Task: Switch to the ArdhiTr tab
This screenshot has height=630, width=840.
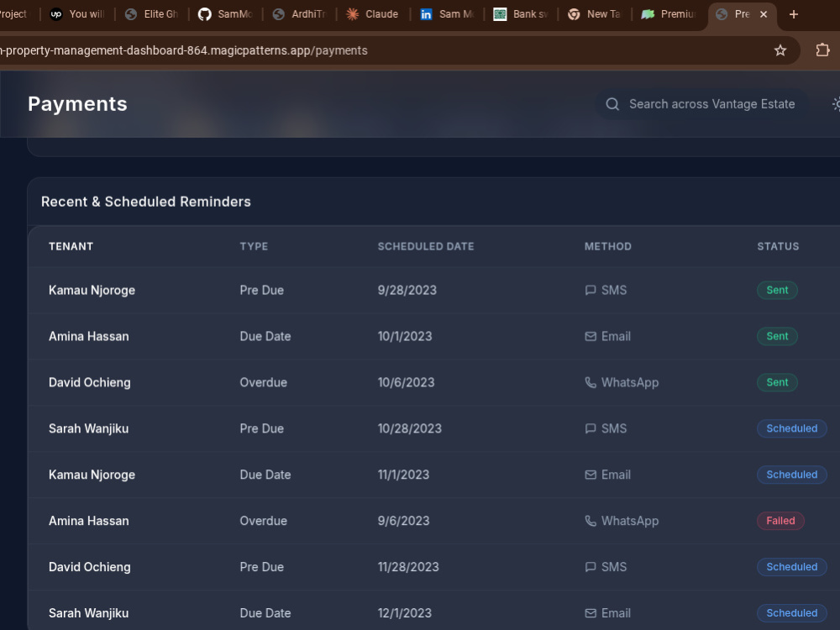Action: 299,14
